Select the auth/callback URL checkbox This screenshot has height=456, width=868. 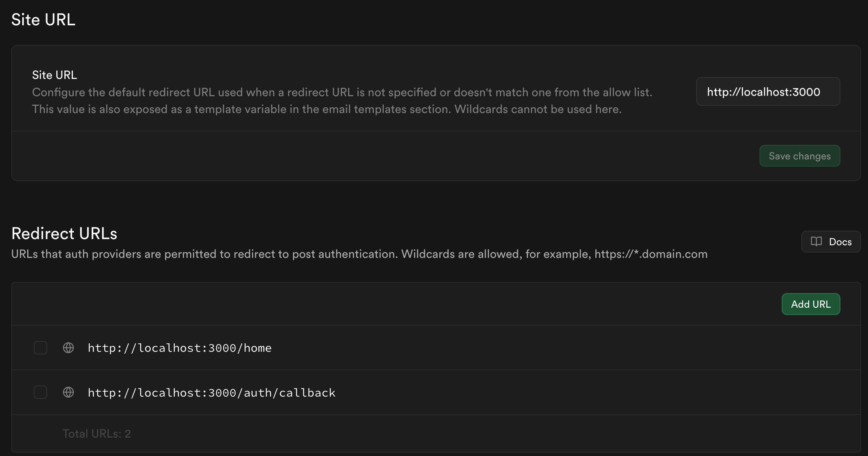tap(40, 392)
